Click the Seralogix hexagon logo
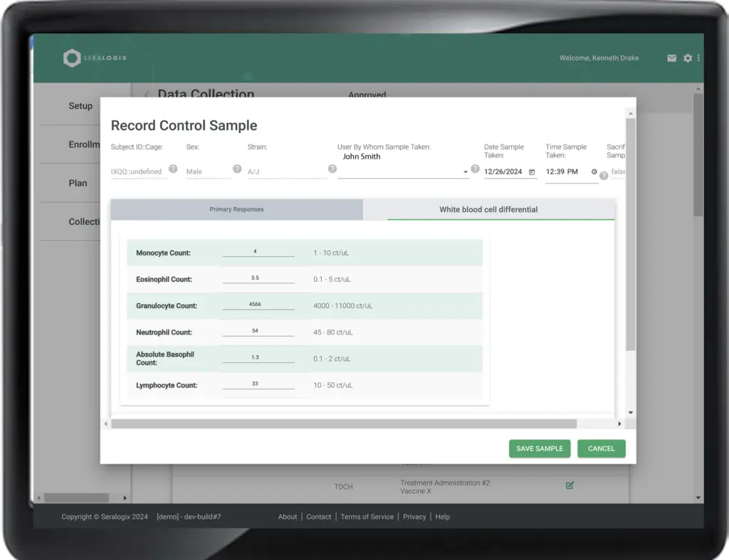The width and height of the screenshot is (729, 560). (x=72, y=58)
